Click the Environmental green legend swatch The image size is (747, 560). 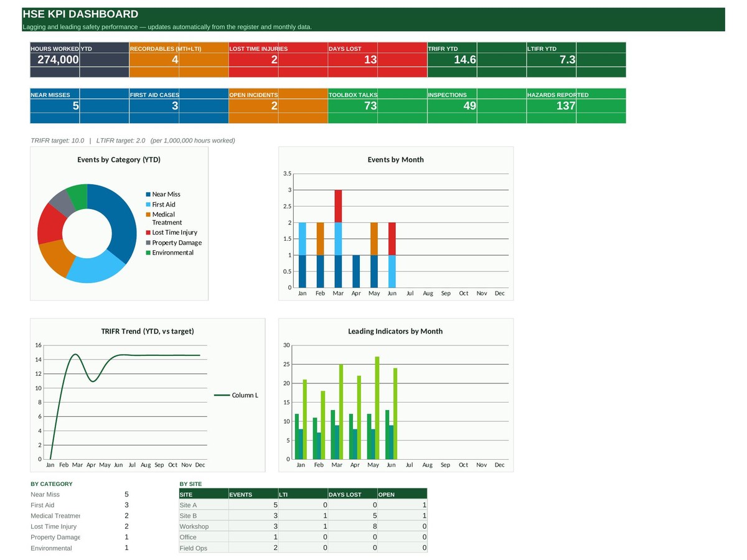pos(148,253)
